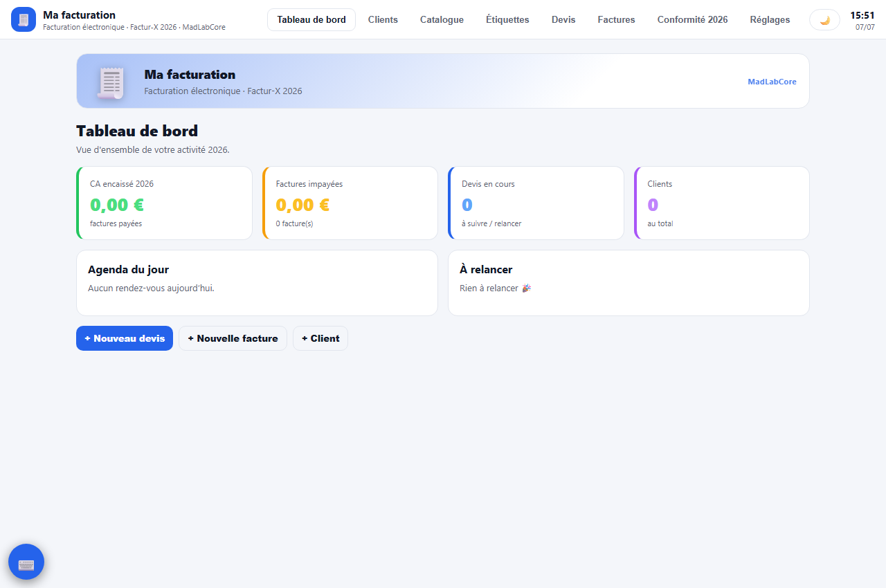Open the Clients stat card

[x=722, y=203]
